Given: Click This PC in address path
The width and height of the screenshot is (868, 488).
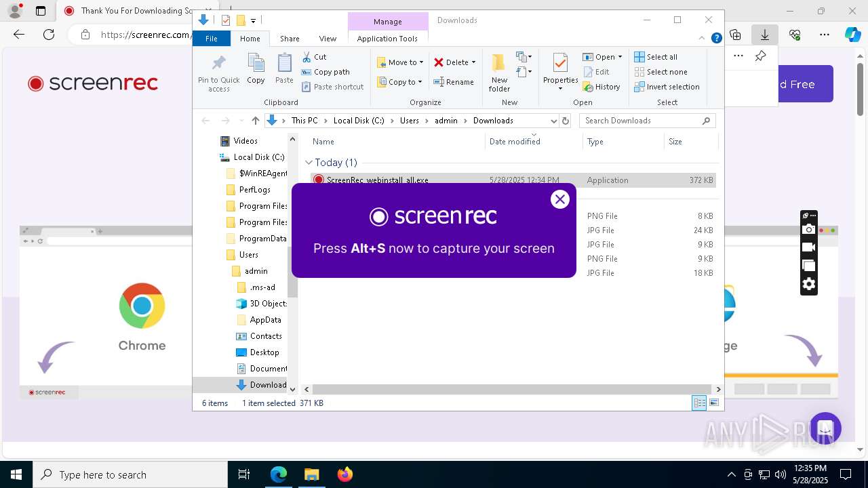Looking at the screenshot, I should pos(304,121).
